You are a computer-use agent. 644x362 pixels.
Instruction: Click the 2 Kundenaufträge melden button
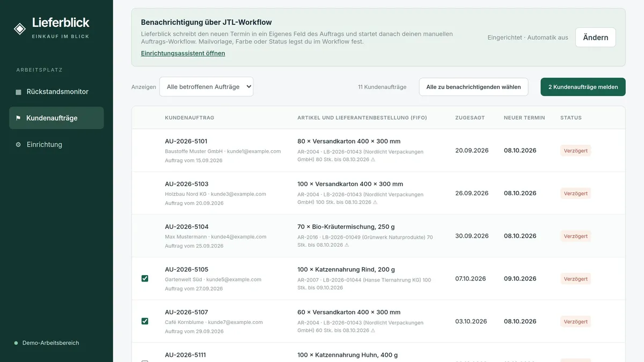tap(583, 87)
